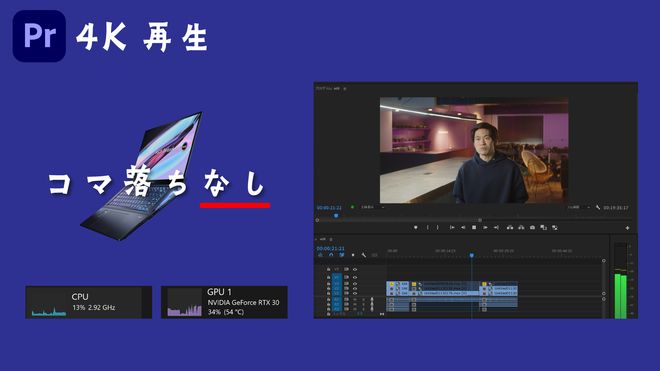The width and height of the screenshot is (660, 371).
Task: Close the edit sequence timeline tab
Action: pyautogui.click(x=316, y=239)
